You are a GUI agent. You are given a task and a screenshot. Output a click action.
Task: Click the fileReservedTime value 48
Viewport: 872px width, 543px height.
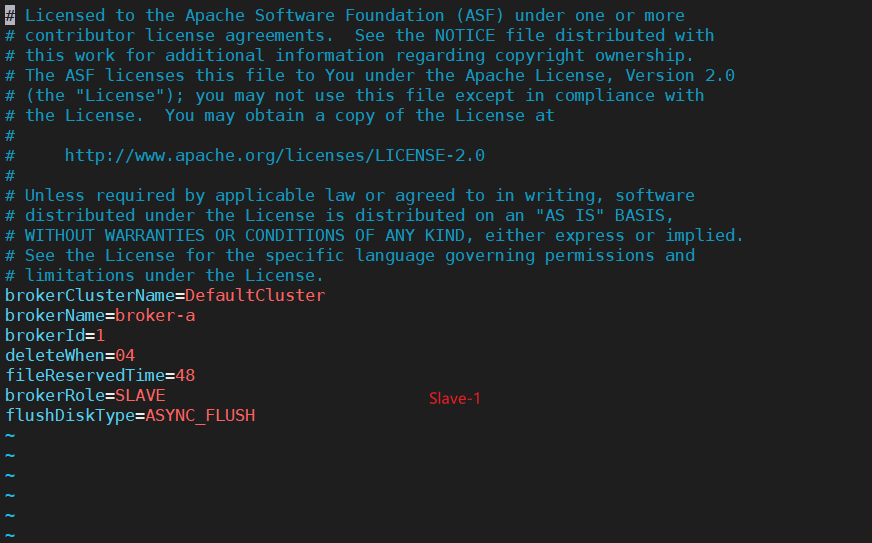click(185, 376)
